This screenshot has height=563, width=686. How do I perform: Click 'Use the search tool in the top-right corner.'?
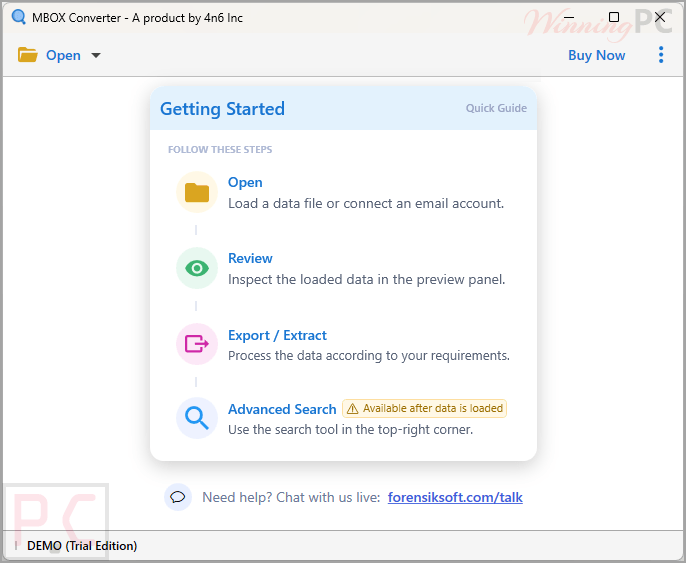pos(350,430)
